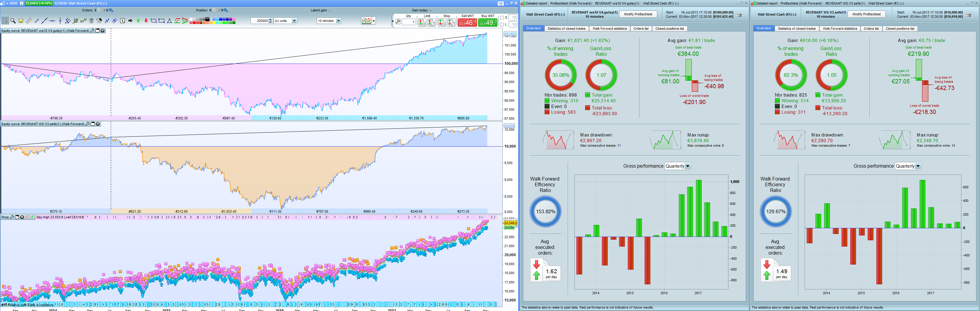Select the red down arrow marker tool
This screenshot has width=980, height=311.
(x=146, y=21)
